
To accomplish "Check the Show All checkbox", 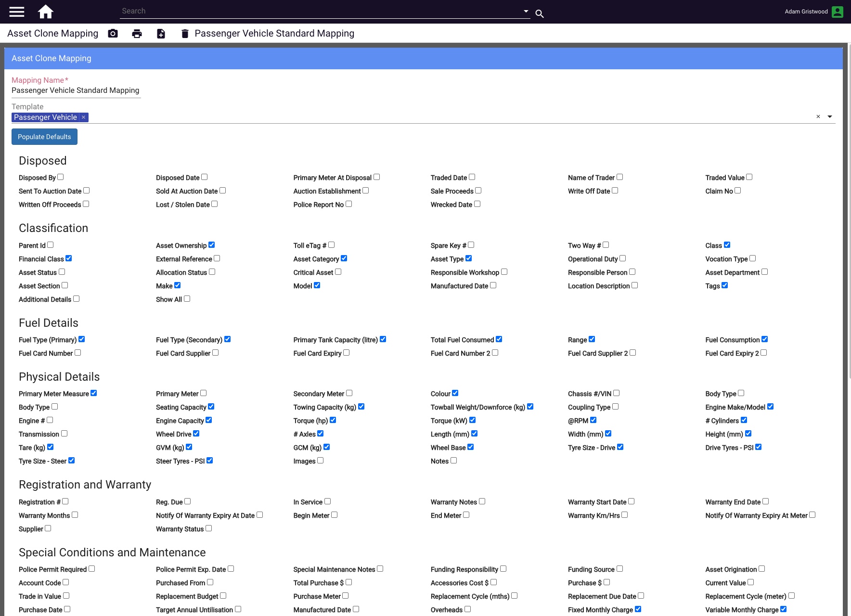I will (x=187, y=299).
